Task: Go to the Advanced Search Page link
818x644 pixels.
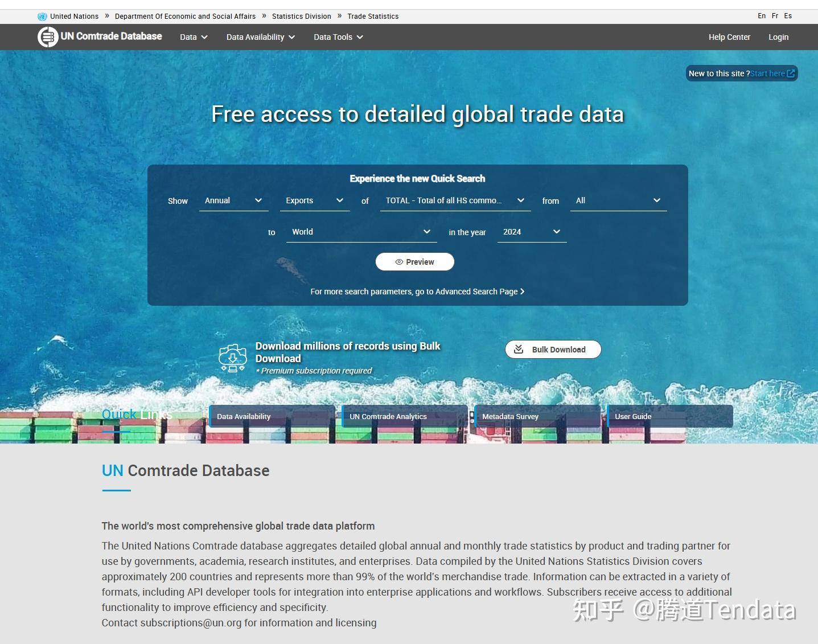Action: coord(418,292)
